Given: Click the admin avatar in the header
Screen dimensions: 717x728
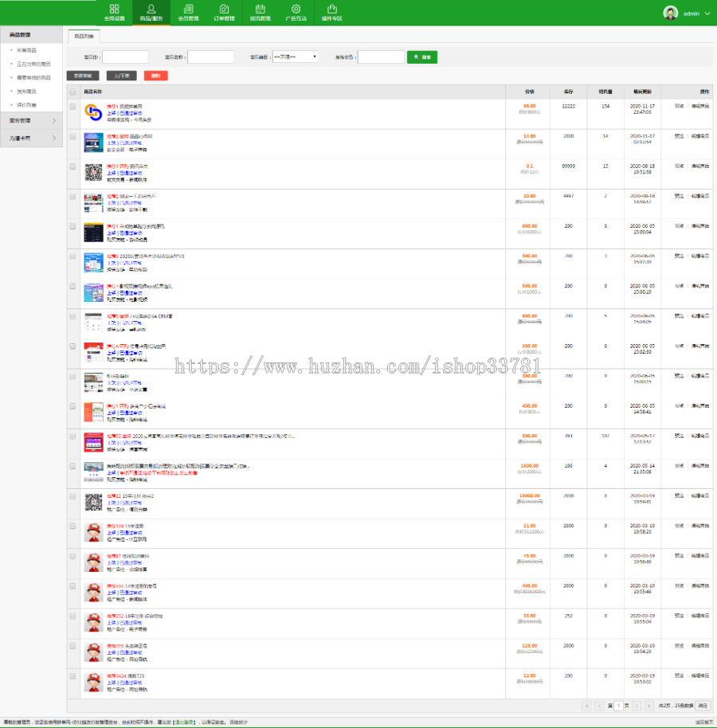Looking at the screenshot, I should click(671, 13).
